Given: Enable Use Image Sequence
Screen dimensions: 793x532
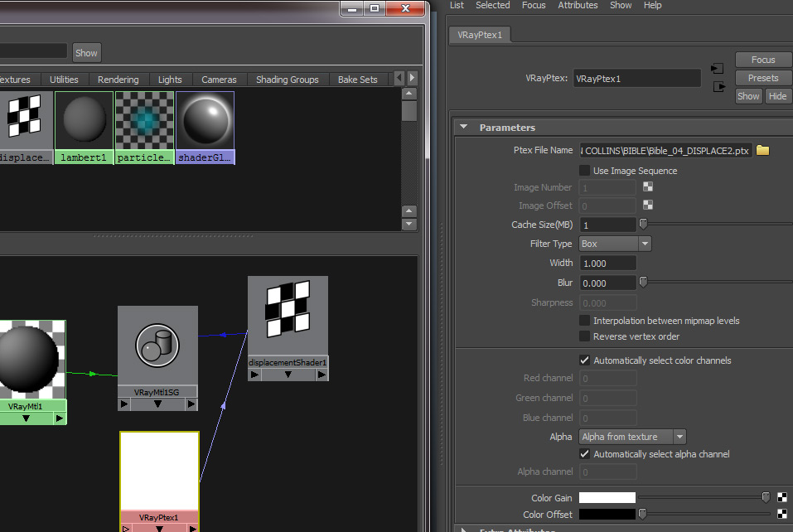Looking at the screenshot, I should tap(584, 169).
